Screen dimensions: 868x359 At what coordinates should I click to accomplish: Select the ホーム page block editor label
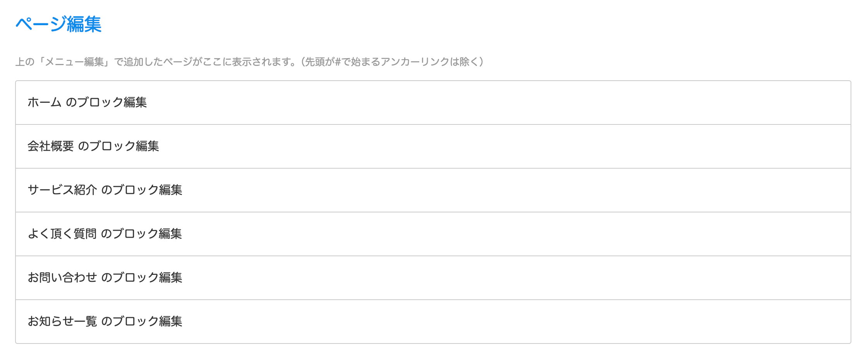coord(87,102)
